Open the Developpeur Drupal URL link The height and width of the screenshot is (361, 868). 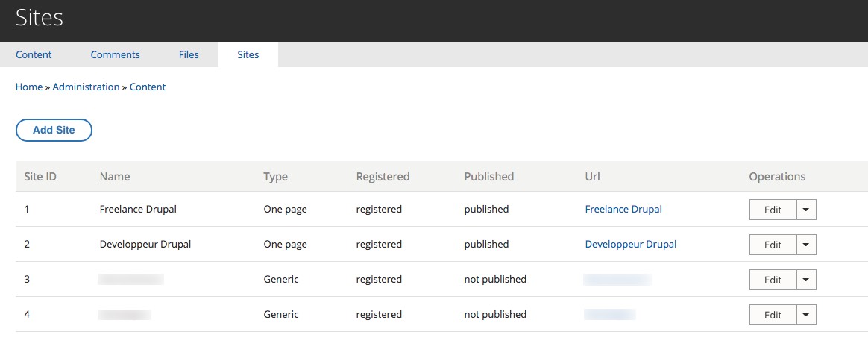[631, 244]
